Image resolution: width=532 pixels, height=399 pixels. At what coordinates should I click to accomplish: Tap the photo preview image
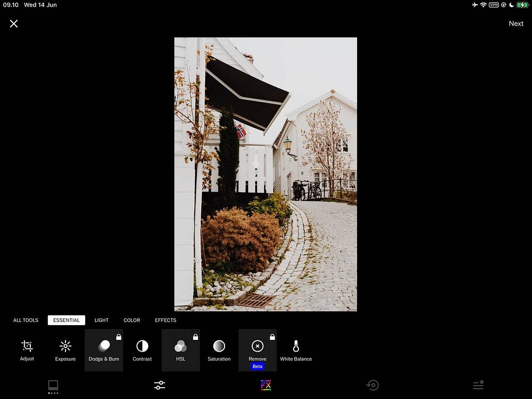coord(265,174)
